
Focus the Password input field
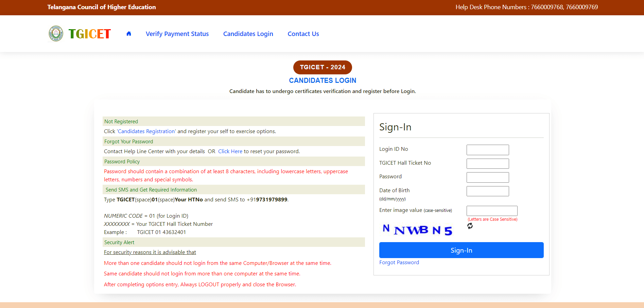click(488, 177)
